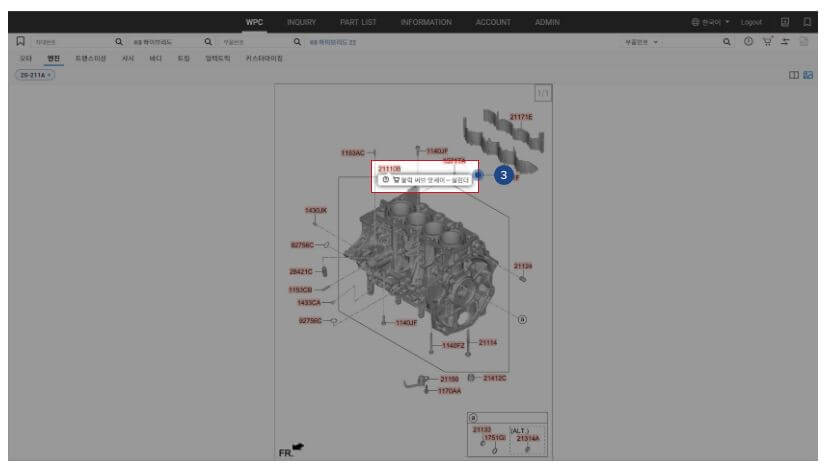Select the first category tab in the row
Screen dimensions: 827x470
coord(26,59)
